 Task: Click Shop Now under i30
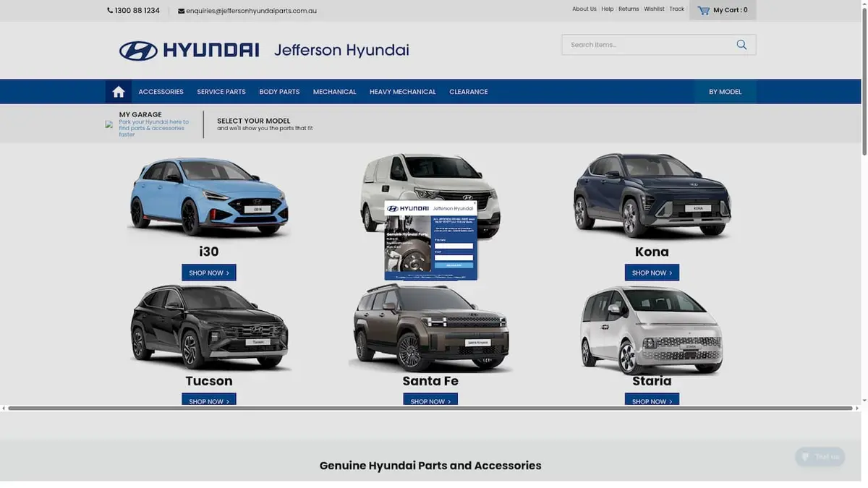click(209, 273)
